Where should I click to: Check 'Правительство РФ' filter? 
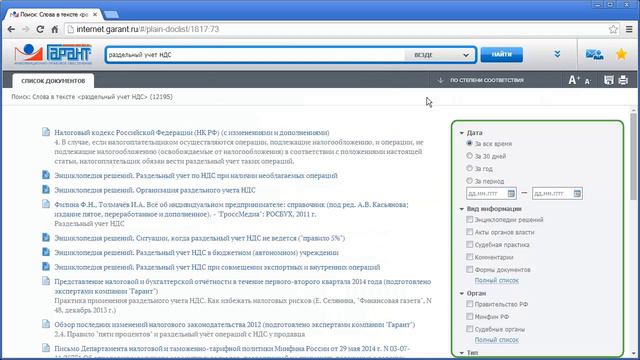pyautogui.click(x=469, y=304)
